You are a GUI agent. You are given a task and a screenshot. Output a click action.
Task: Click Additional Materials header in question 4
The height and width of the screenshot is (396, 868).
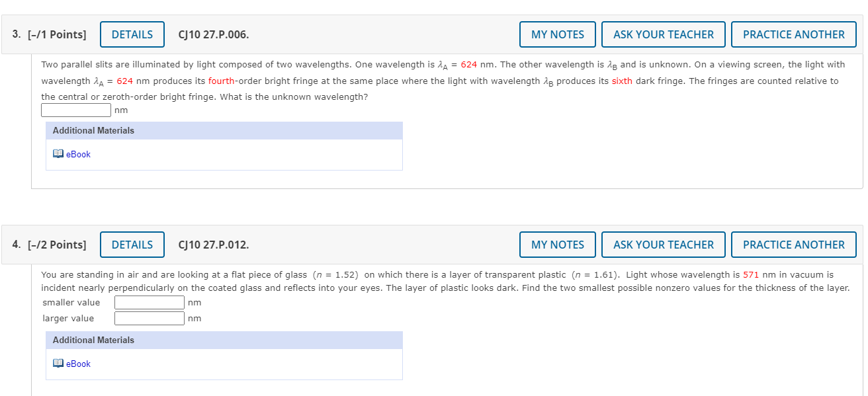point(93,340)
